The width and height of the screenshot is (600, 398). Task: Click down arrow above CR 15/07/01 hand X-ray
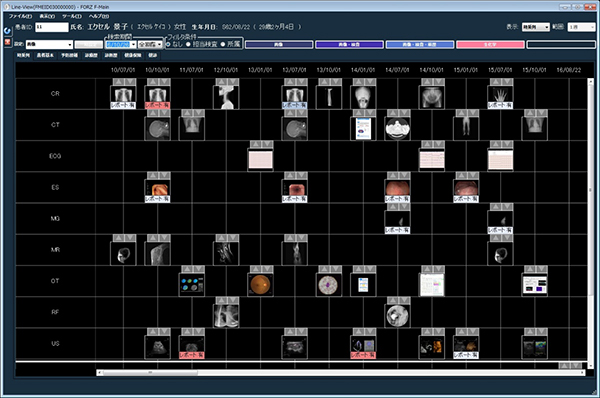[x=507, y=82]
